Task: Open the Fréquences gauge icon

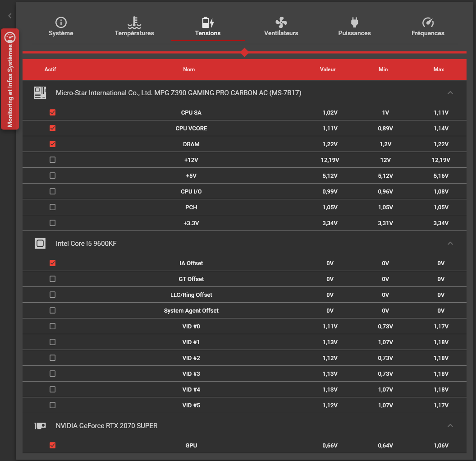Action: point(428,23)
